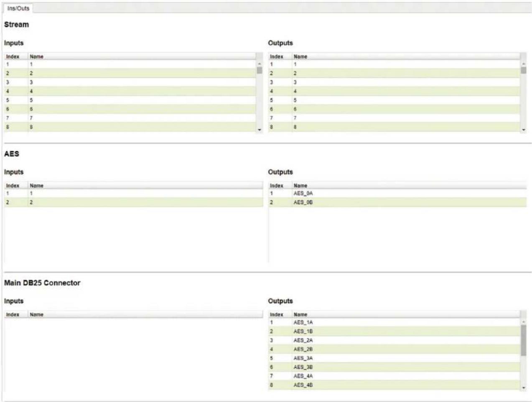Image resolution: width=532 pixels, height=402 pixels.
Task: Select Stream Outputs row 8 name cell
Action: (x=406, y=127)
